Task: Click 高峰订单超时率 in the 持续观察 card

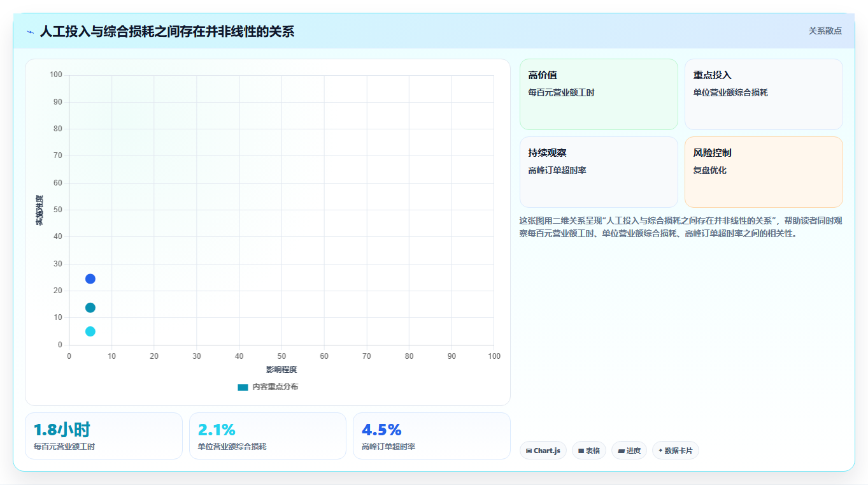Action: [557, 170]
